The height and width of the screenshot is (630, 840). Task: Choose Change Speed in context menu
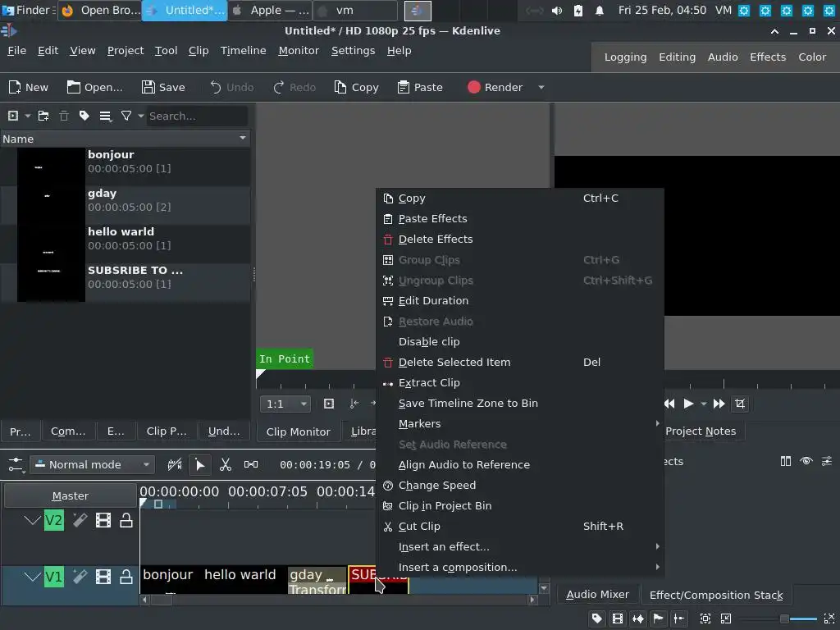click(519, 485)
